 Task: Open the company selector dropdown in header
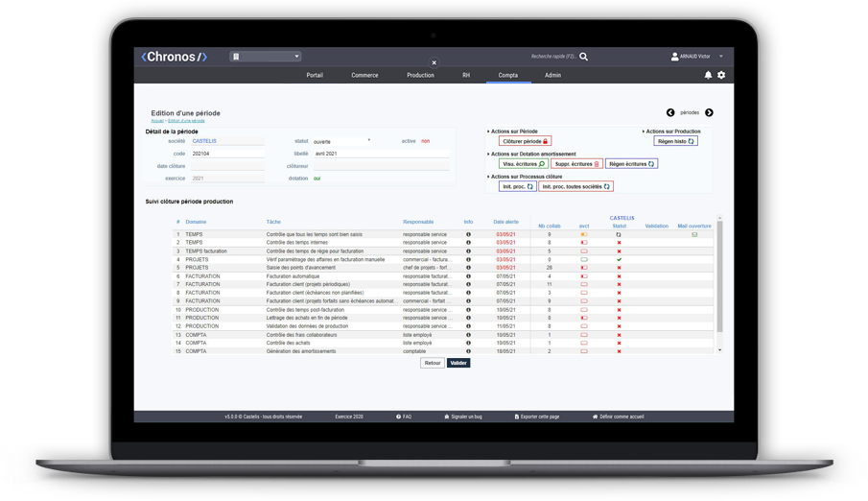[266, 57]
